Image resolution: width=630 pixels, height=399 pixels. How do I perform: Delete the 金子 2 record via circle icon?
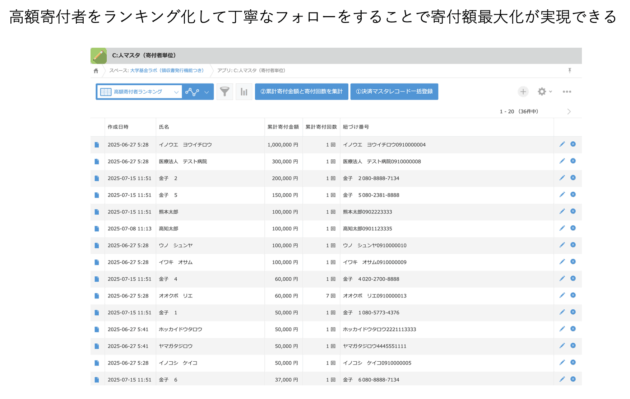pos(573,178)
